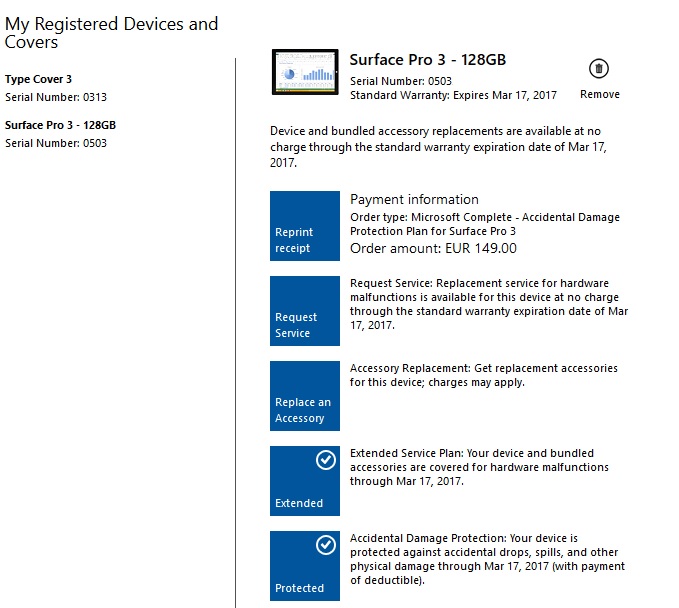Click Standard Warranty: Expires Mar 17, 2017
Screen dimensions: 679x608
click(x=453, y=95)
